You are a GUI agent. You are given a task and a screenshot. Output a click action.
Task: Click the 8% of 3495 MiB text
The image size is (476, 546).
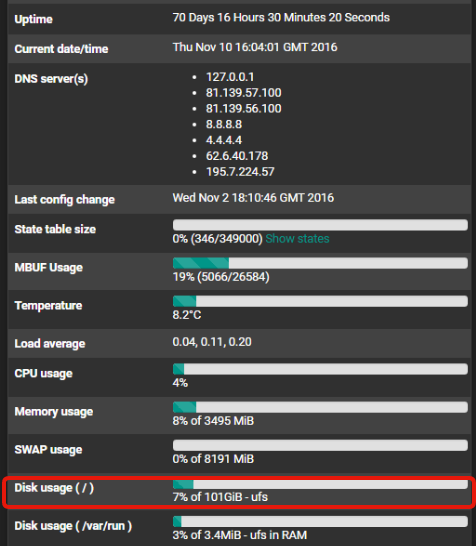(213, 421)
